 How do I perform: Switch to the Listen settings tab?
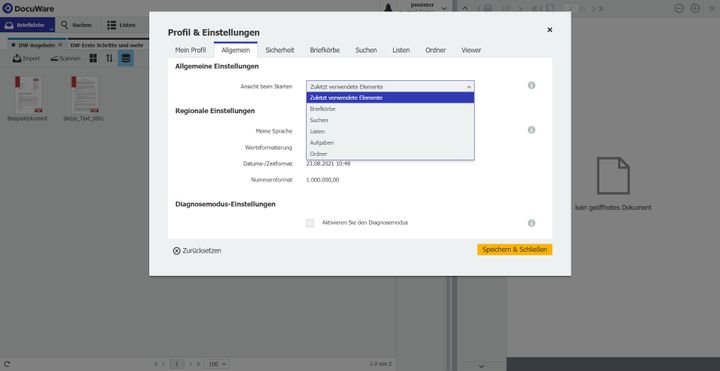(401, 50)
